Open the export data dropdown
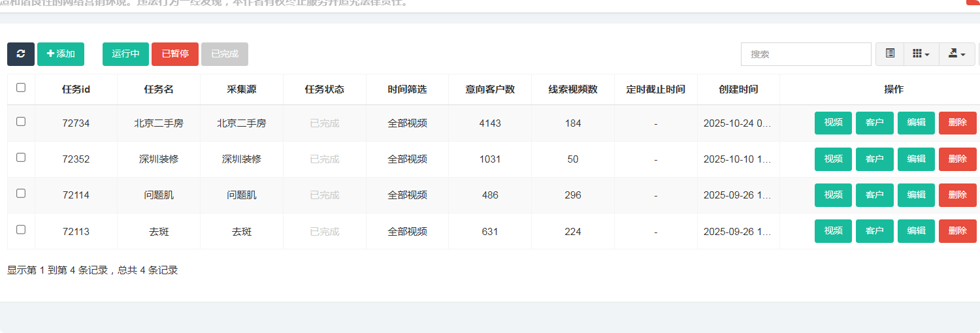 (x=957, y=54)
